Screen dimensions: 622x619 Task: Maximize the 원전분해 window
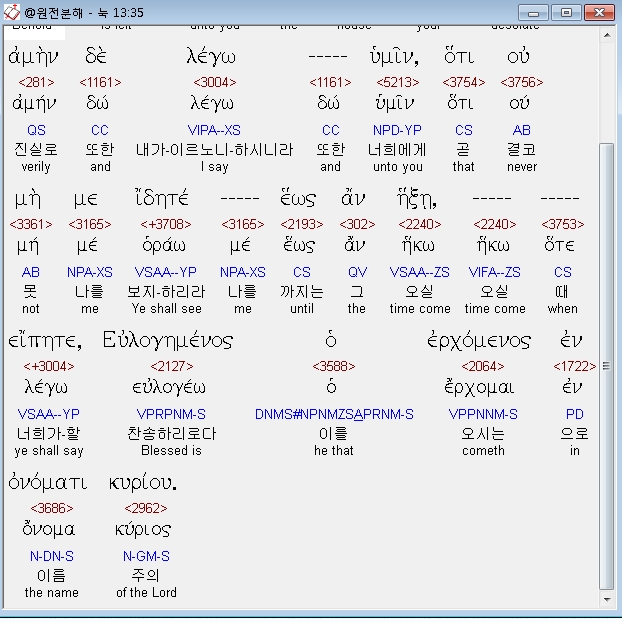pyautogui.click(x=566, y=13)
